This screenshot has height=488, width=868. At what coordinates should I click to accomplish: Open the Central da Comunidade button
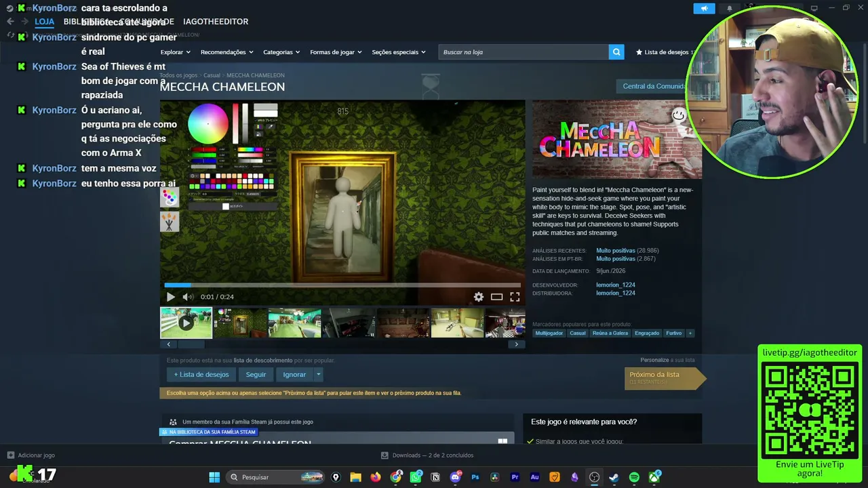(654, 86)
